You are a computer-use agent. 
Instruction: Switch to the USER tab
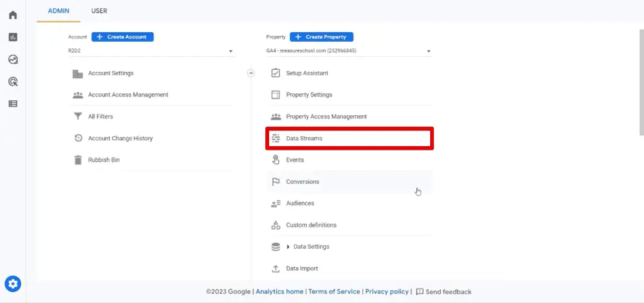pyautogui.click(x=99, y=11)
